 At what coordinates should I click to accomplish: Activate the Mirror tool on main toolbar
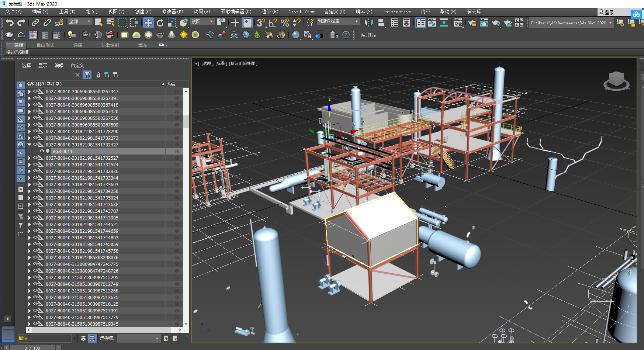[x=368, y=22]
